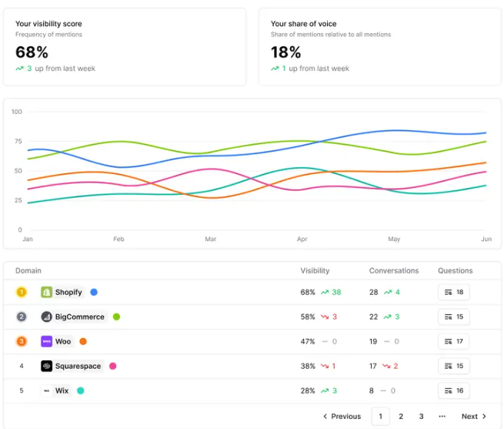
Task: Click the gold rank 1 badge
Action: coord(22,293)
